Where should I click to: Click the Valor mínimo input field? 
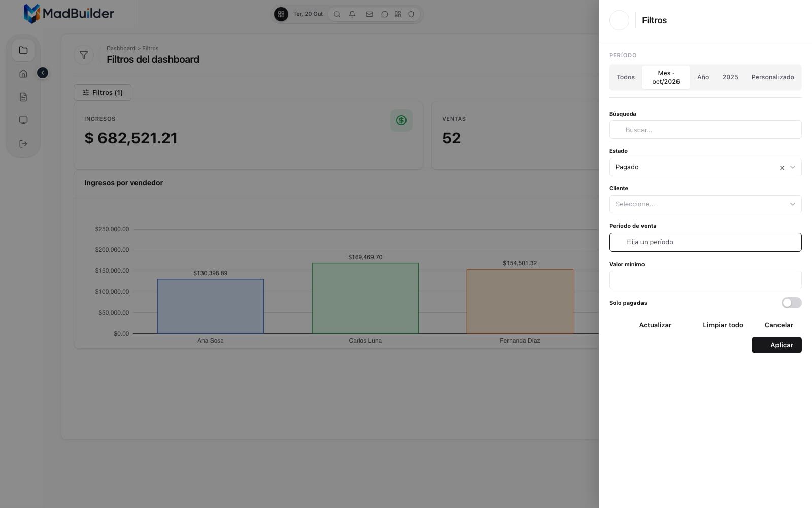coord(705,280)
